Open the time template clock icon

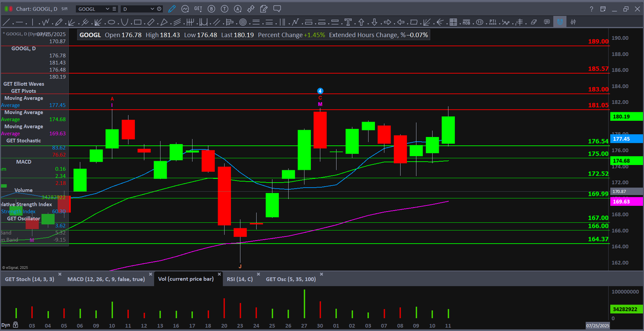160,9
